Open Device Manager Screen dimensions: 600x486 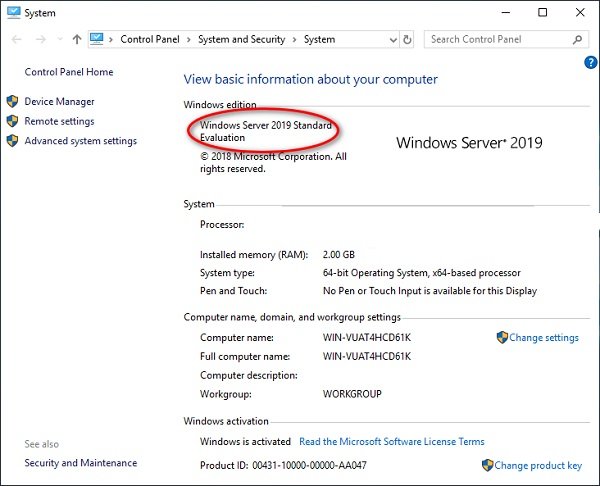pos(59,101)
